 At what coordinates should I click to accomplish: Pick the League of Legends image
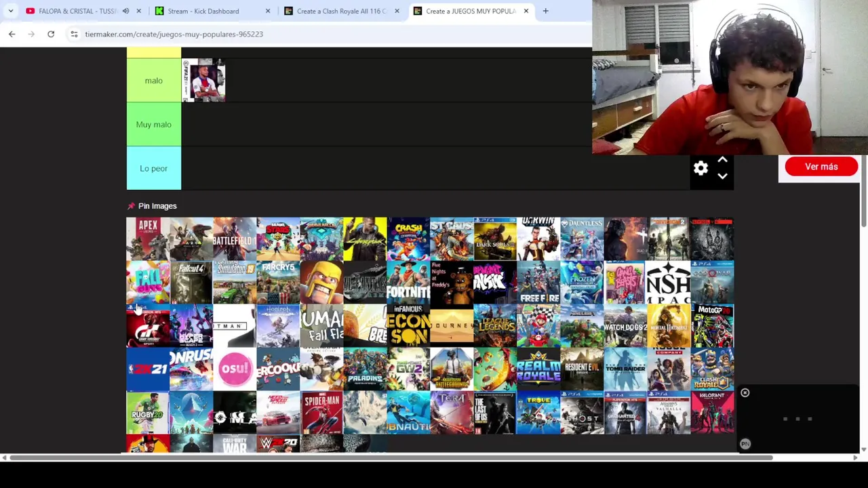point(495,326)
